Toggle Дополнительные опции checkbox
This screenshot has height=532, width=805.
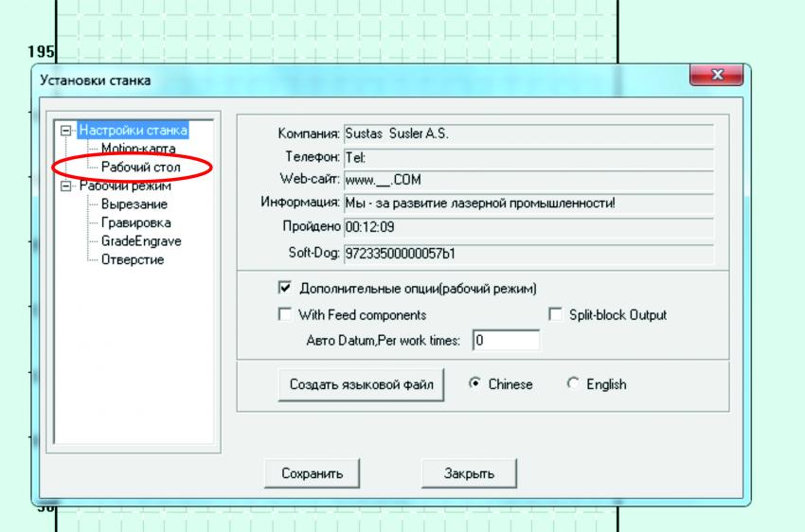(284, 288)
